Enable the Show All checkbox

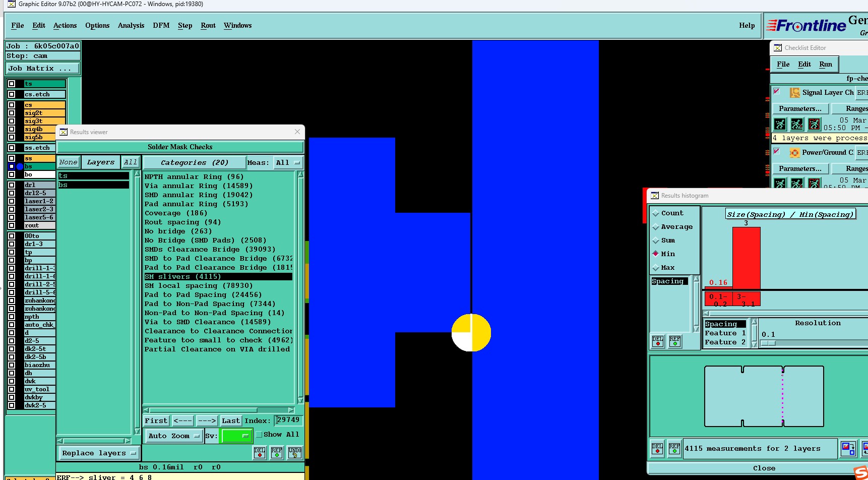pyautogui.click(x=259, y=435)
